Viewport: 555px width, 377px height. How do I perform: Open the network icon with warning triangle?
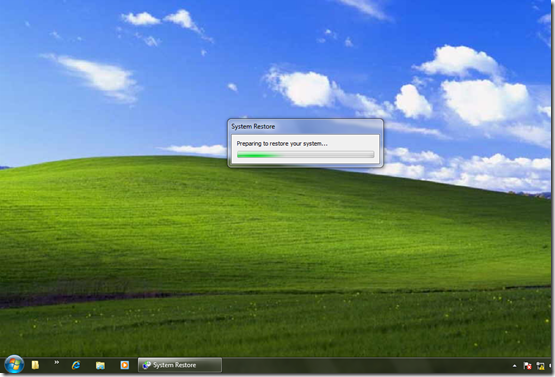click(540, 366)
